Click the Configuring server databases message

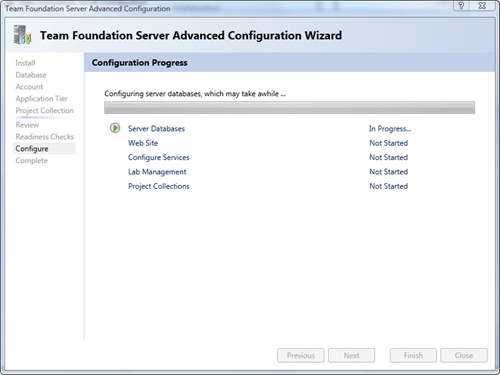coord(195,94)
